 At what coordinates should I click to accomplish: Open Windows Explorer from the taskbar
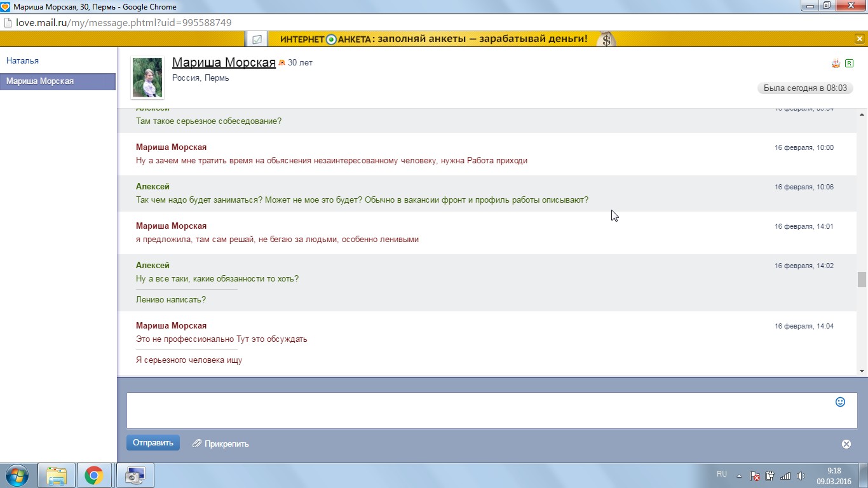57,475
